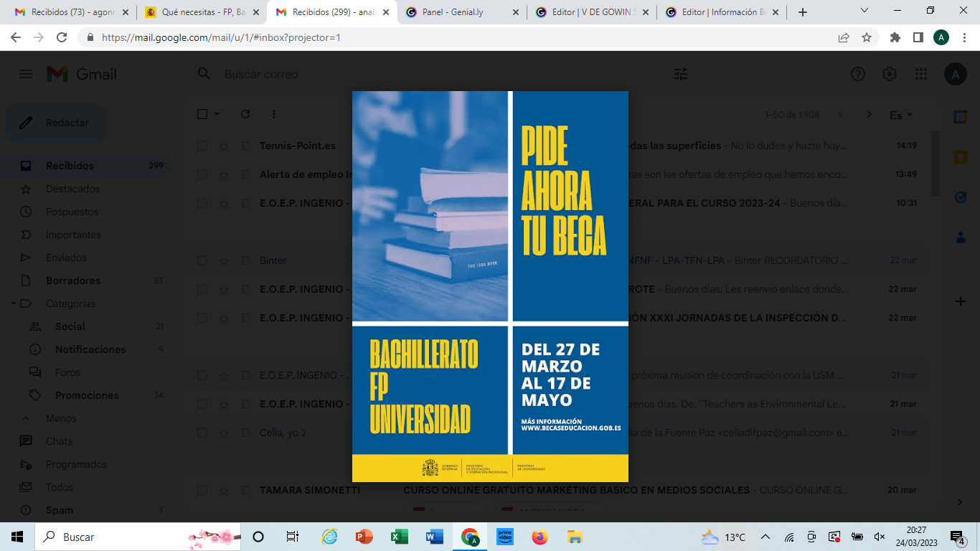The image size is (980, 551).
Task: Expand the select-all dropdown arrow
Action: [217, 114]
